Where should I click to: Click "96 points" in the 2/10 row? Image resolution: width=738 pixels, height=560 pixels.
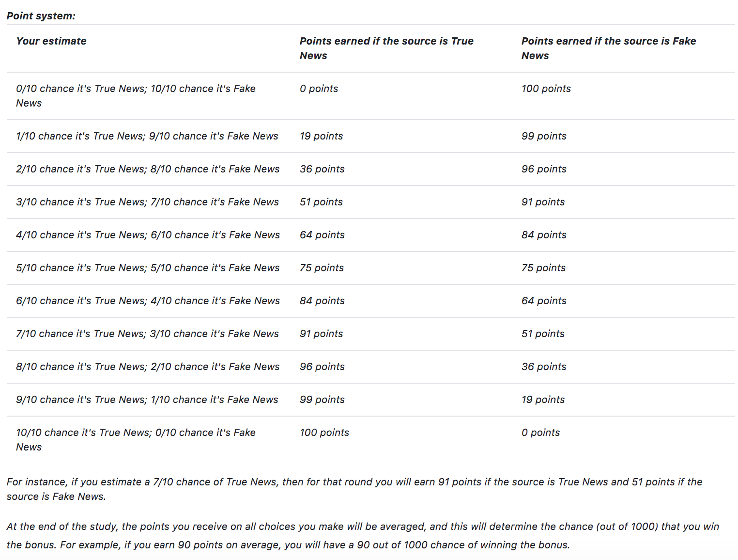click(544, 169)
